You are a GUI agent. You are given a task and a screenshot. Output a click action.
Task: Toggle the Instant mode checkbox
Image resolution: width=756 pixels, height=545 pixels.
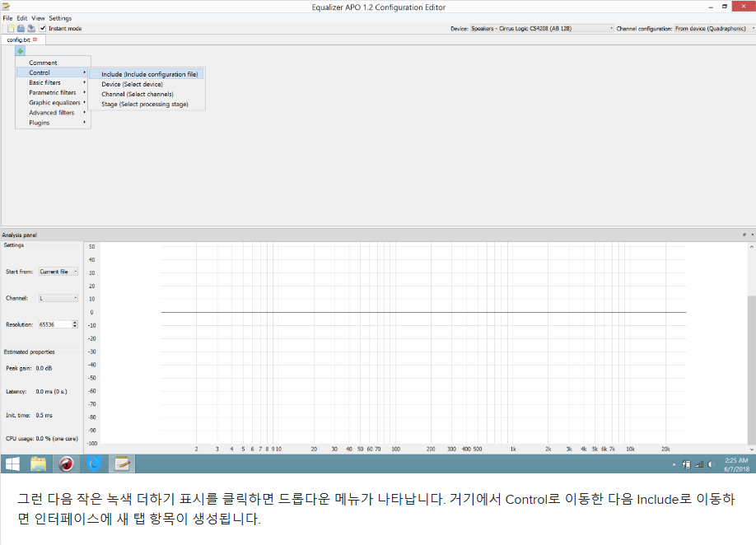point(43,29)
